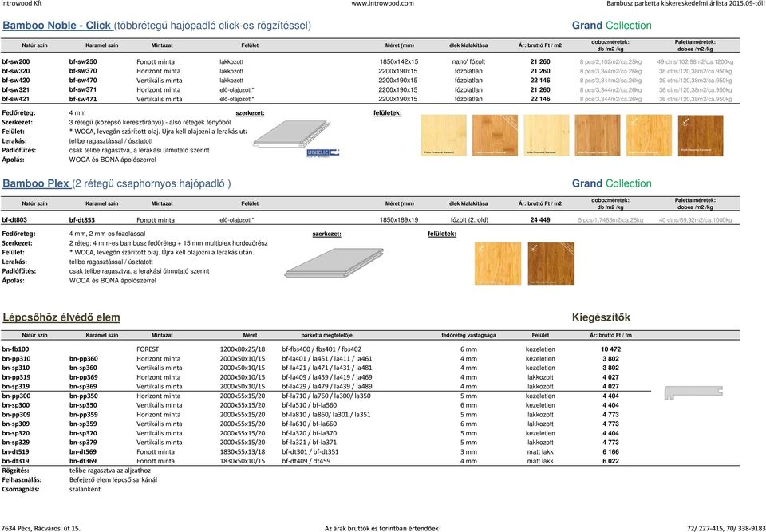Viewport: 766px width, 532px height.
Task: Click product code bn-pp310
Action: (16, 359)
